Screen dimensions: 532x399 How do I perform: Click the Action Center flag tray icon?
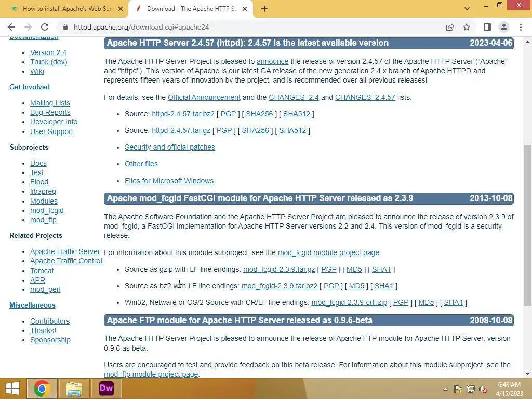pyautogui.click(x=458, y=389)
